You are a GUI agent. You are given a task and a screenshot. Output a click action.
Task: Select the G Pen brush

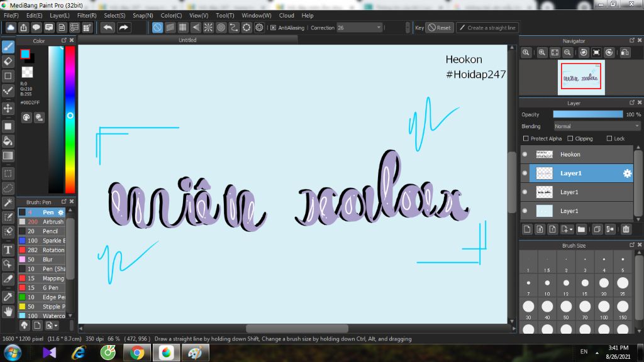pyautogui.click(x=42, y=288)
